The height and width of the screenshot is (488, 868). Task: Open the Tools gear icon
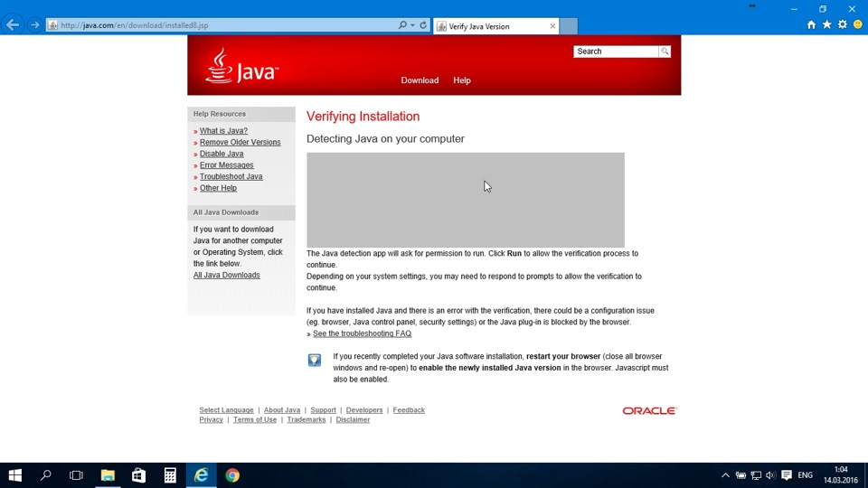[842, 25]
